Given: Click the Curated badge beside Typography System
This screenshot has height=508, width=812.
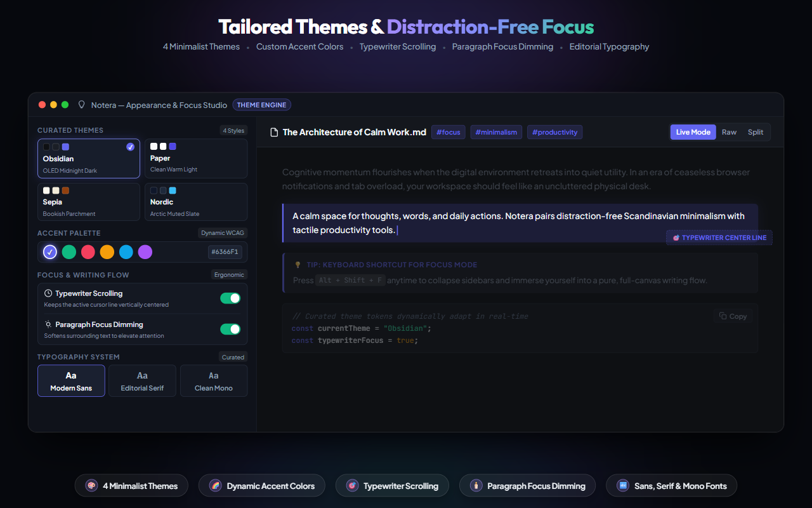Looking at the screenshot, I should click(233, 357).
